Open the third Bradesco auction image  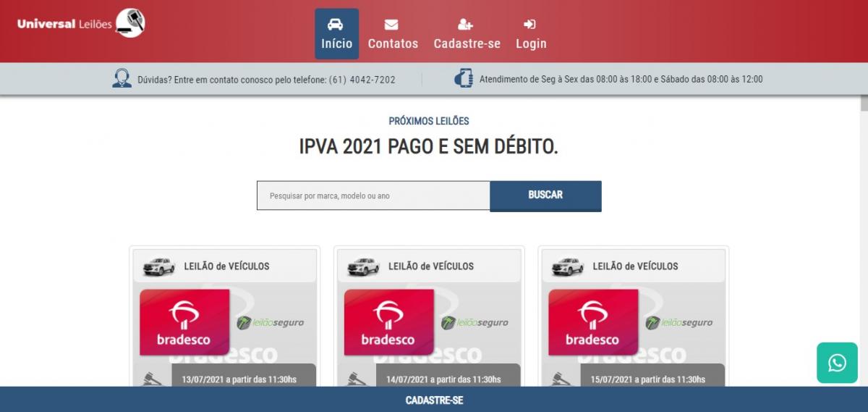(593, 322)
